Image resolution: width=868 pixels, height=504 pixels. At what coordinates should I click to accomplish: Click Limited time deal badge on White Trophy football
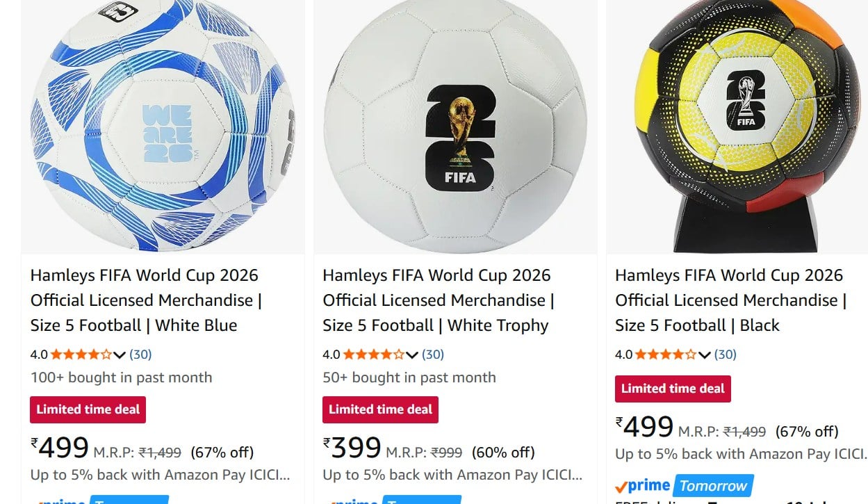coord(381,409)
